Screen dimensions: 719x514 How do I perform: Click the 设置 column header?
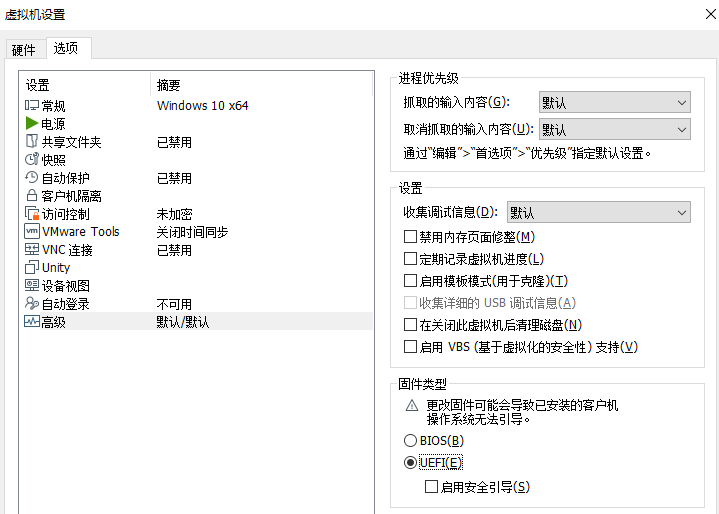[37, 85]
